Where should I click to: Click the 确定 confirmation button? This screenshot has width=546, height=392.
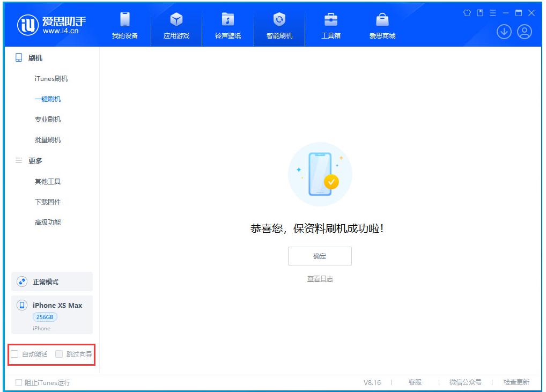coord(320,256)
